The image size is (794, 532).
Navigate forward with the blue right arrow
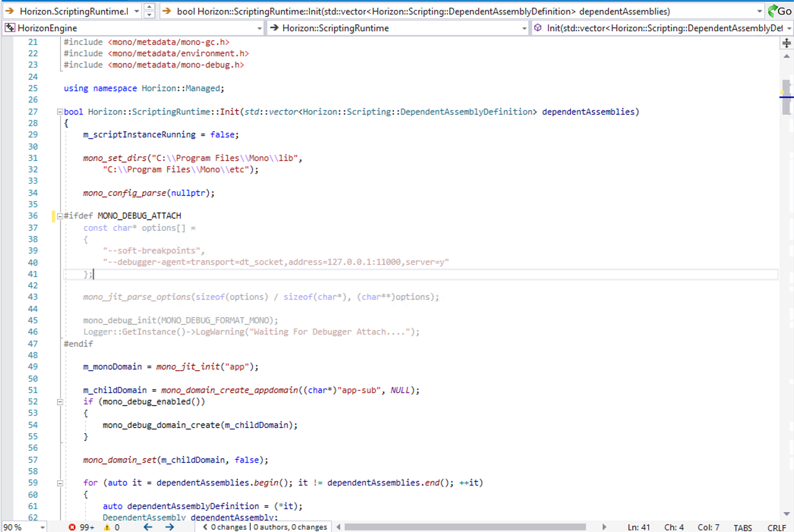tap(170, 527)
